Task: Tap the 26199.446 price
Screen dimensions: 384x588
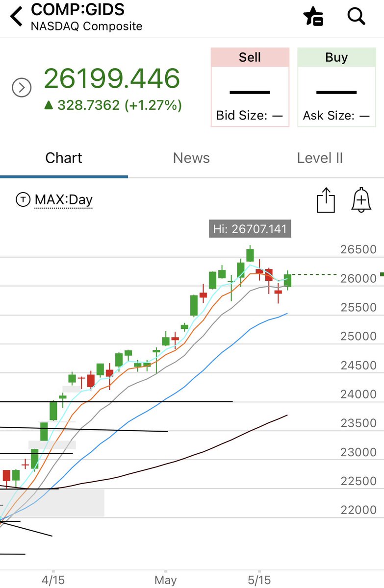Action: tap(112, 78)
